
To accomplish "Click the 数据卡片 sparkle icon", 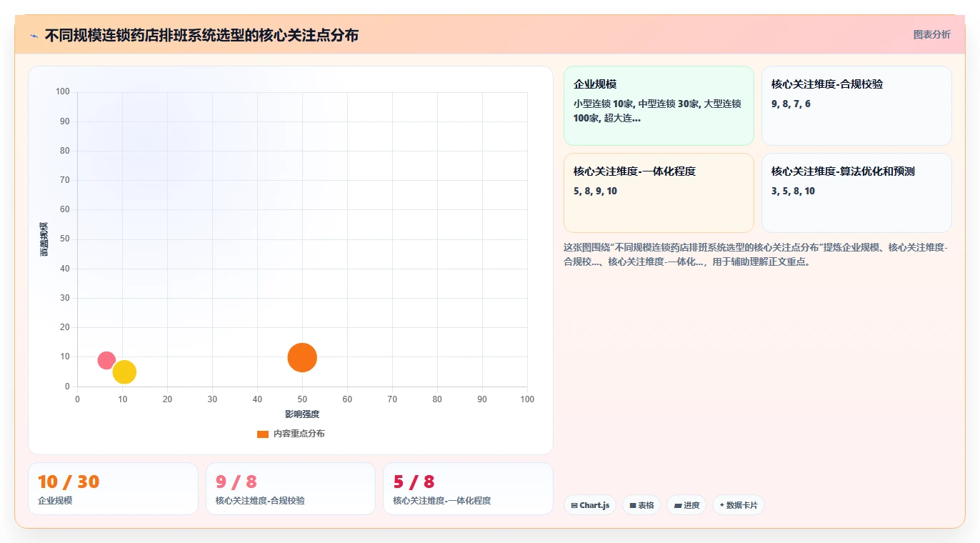I will (722, 505).
